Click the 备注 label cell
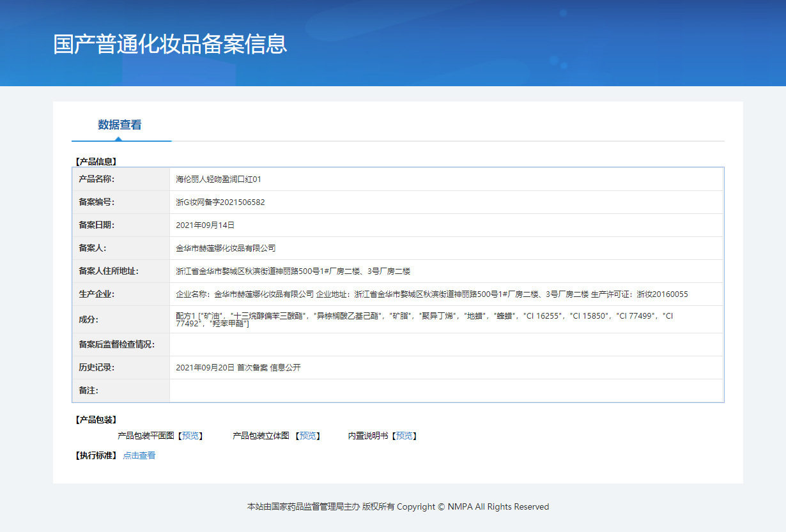Viewport: 786px width, 532px height. tap(121, 390)
